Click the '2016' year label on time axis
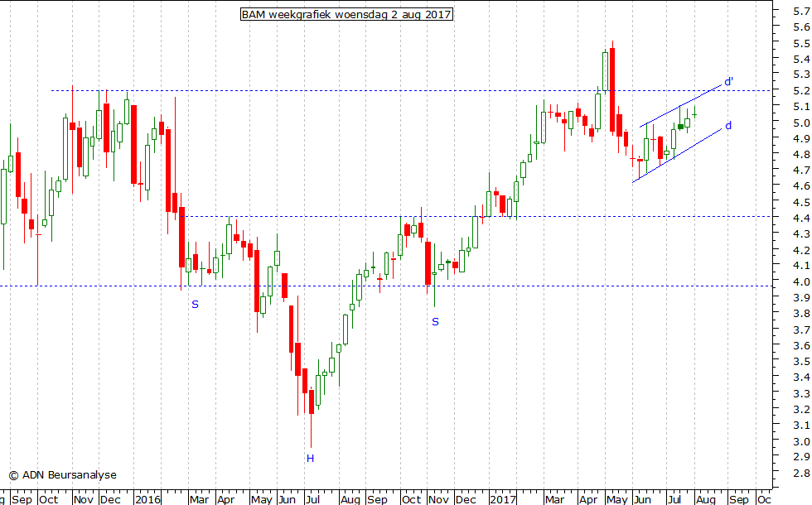 (148, 499)
